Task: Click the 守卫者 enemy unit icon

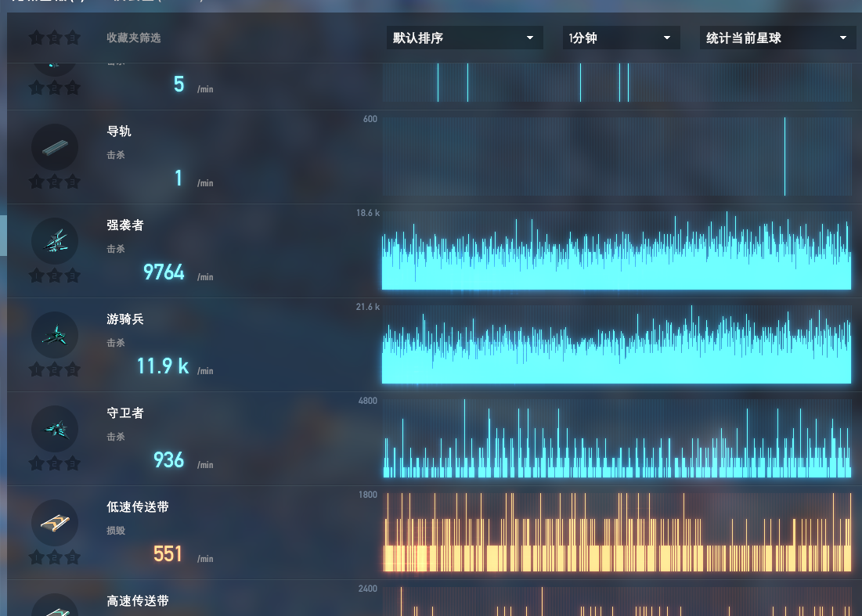Action: coord(54,429)
